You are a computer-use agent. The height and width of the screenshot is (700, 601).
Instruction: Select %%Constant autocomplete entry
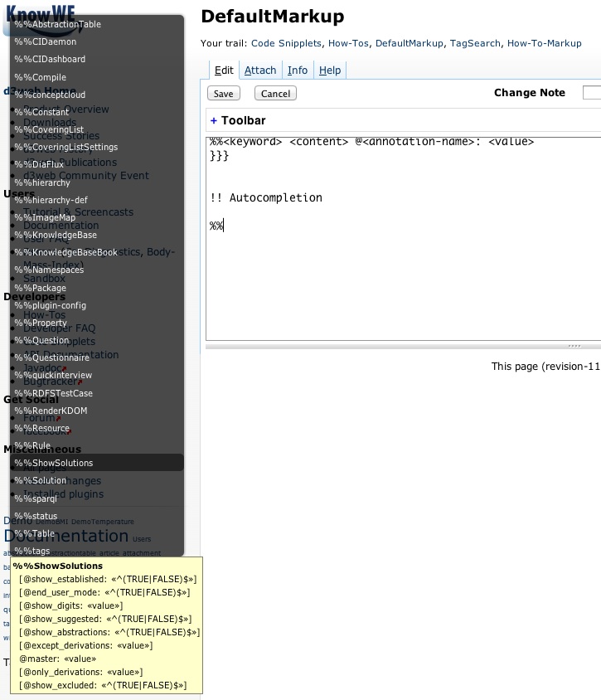(97, 112)
